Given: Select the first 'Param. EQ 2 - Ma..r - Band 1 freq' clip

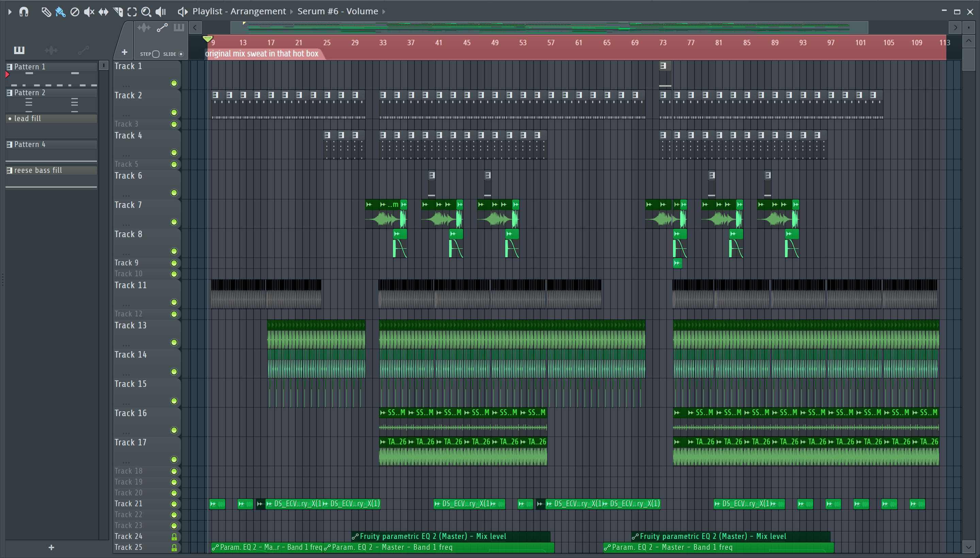Looking at the screenshot, I should coord(267,547).
